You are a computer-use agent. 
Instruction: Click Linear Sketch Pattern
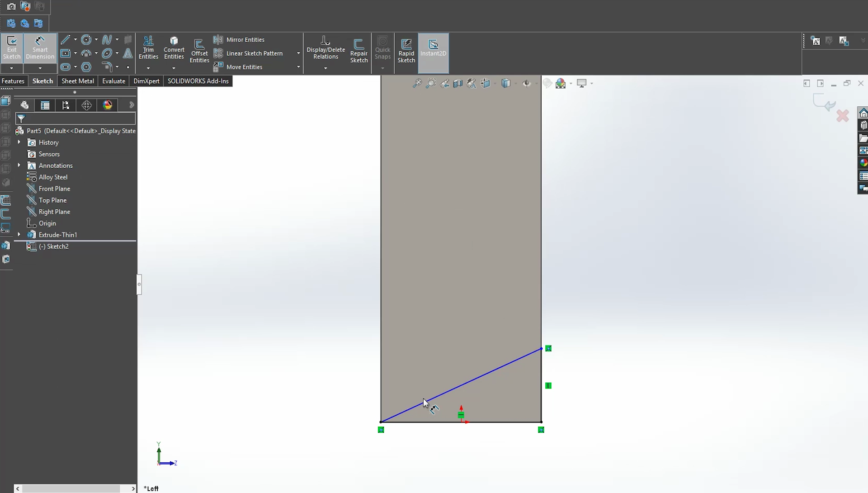[248, 53]
